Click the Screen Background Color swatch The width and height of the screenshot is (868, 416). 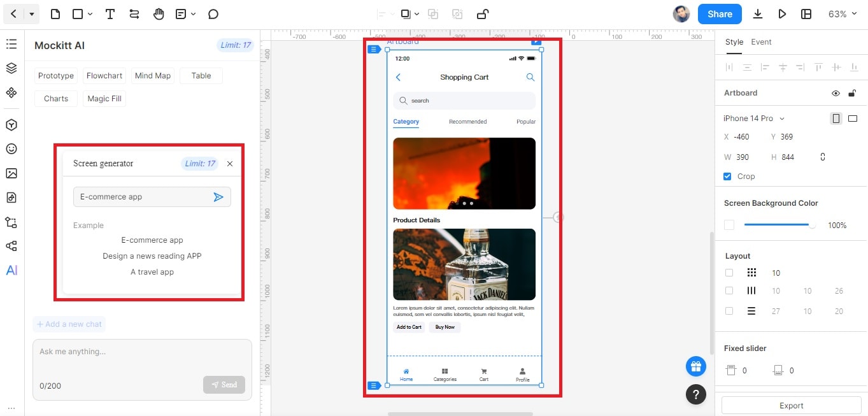[729, 225]
